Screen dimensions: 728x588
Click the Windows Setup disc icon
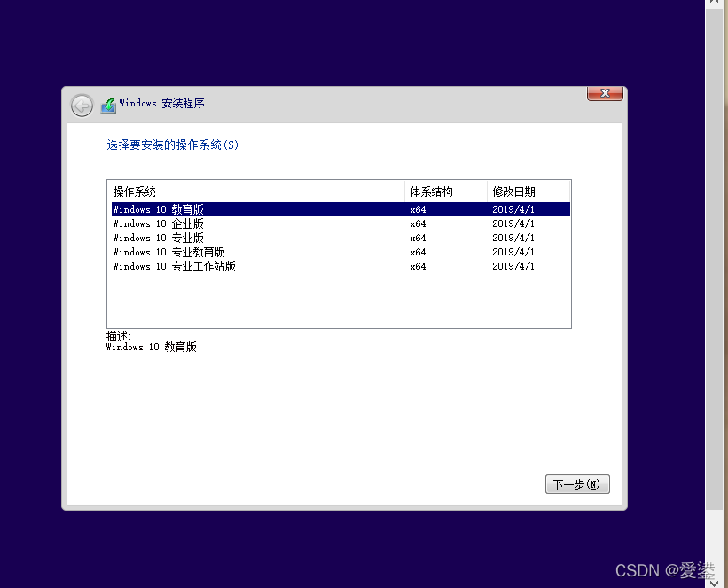tap(108, 106)
